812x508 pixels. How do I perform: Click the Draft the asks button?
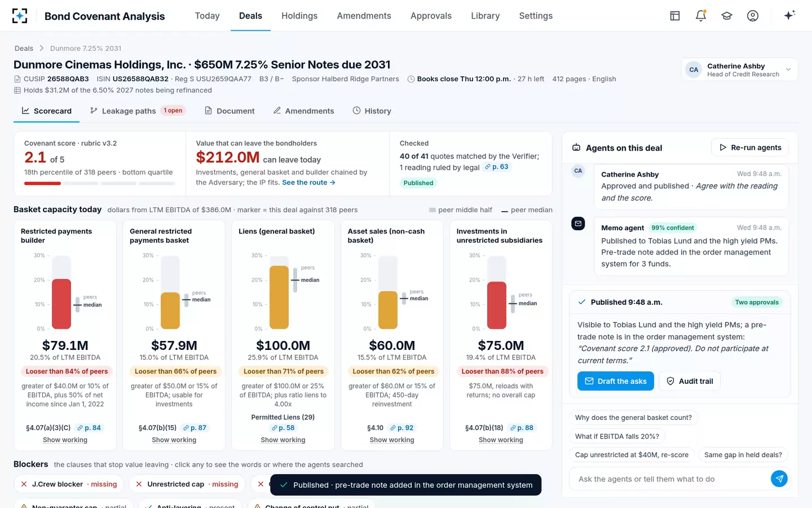click(x=616, y=381)
